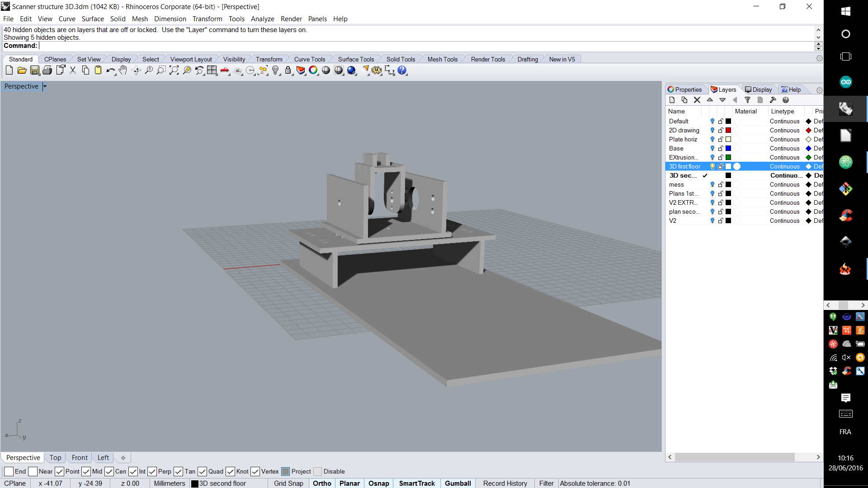The width and height of the screenshot is (868, 488).
Task: Click the layer filter funnel icon
Action: pos(747,100)
